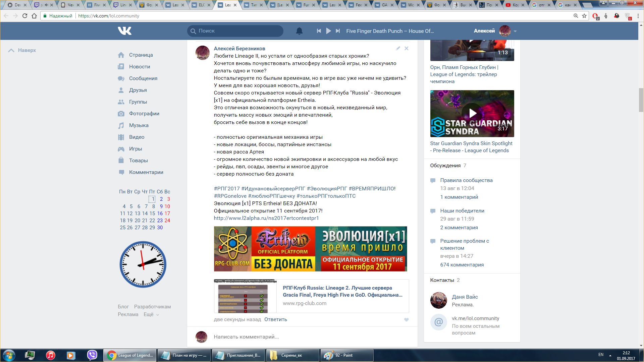Click the #РПГ2017 hashtag
Image resolution: width=644 pixels, height=362 pixels.
(227, 189)
